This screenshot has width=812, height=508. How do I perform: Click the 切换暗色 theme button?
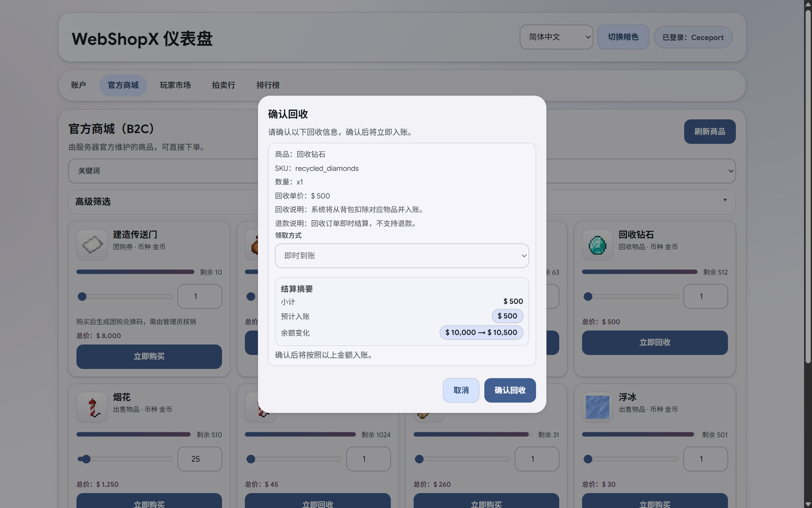pos(623,37)
